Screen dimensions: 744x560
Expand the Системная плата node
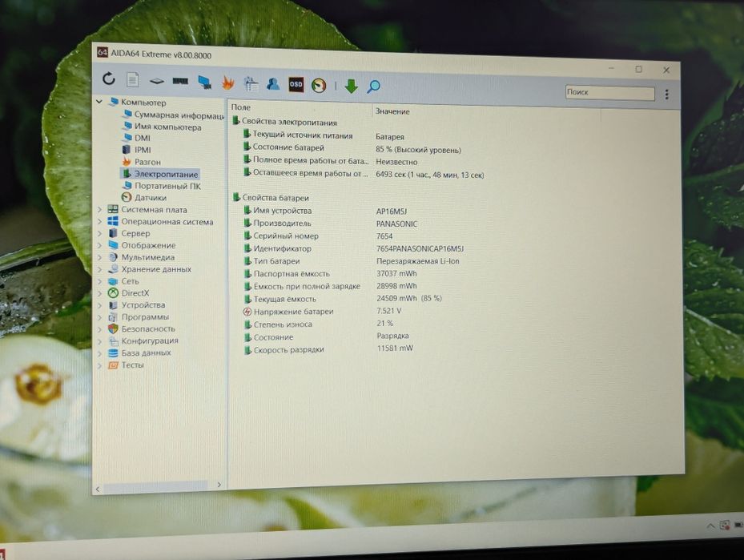point(99,209)
